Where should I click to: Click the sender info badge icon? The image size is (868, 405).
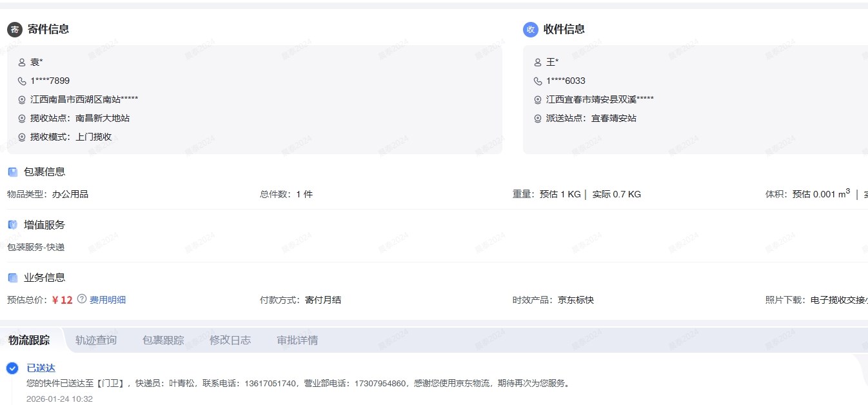tap(14, 29)
